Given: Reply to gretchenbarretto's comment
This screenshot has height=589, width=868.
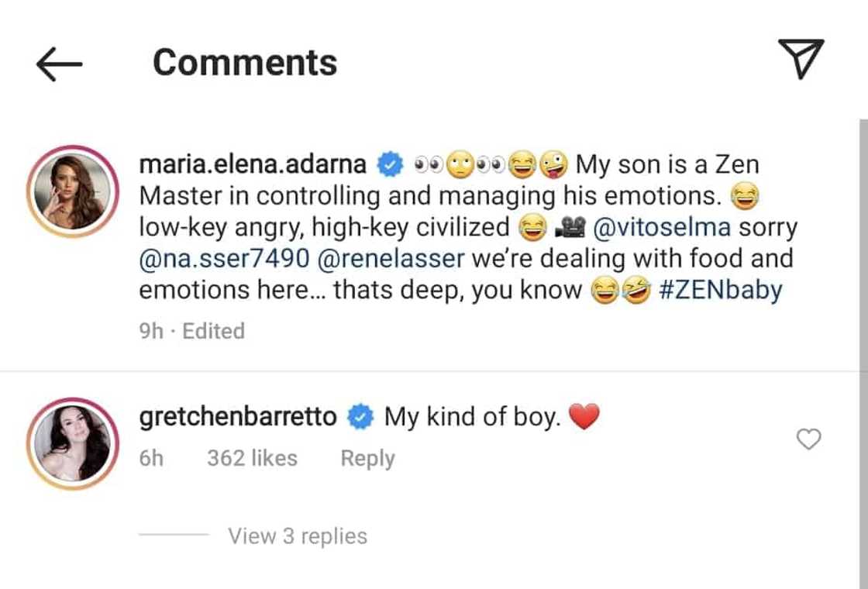Looking at the screenshot, I should pyautogui.click(x=367, y=458).
